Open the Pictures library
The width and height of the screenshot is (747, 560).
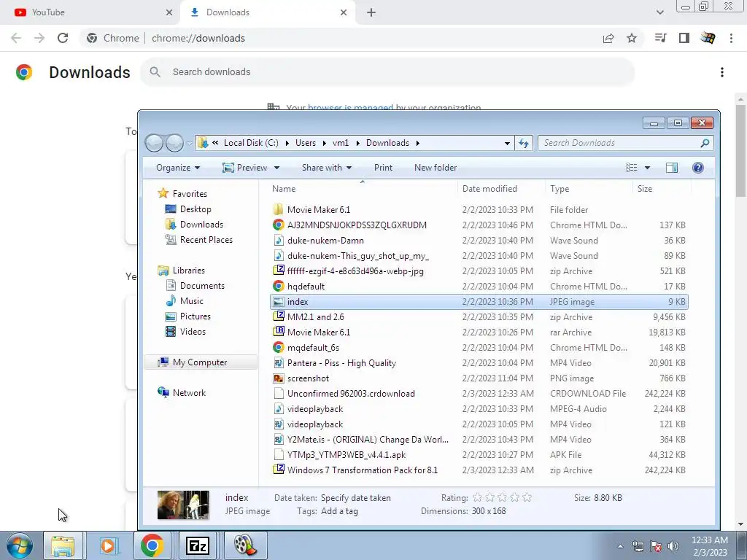(x=187, y=316)
